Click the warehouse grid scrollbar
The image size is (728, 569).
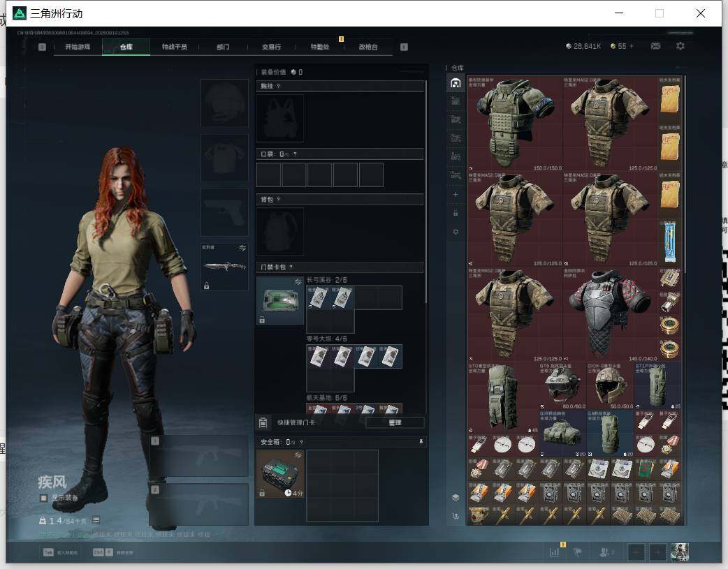pos(685,174)
